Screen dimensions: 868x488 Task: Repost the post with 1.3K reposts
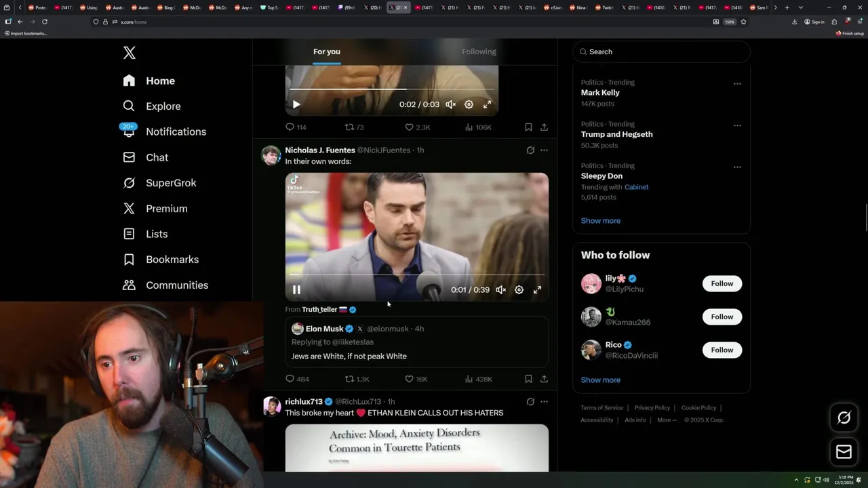pyautogui.click(x=357, y=379)
